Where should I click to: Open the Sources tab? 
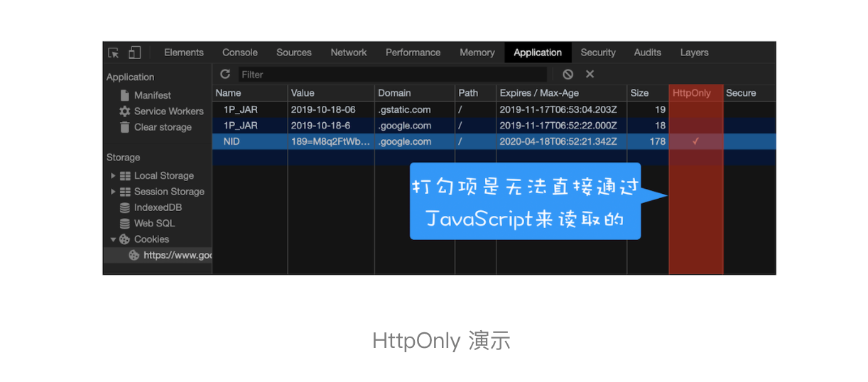click(294, 53)
